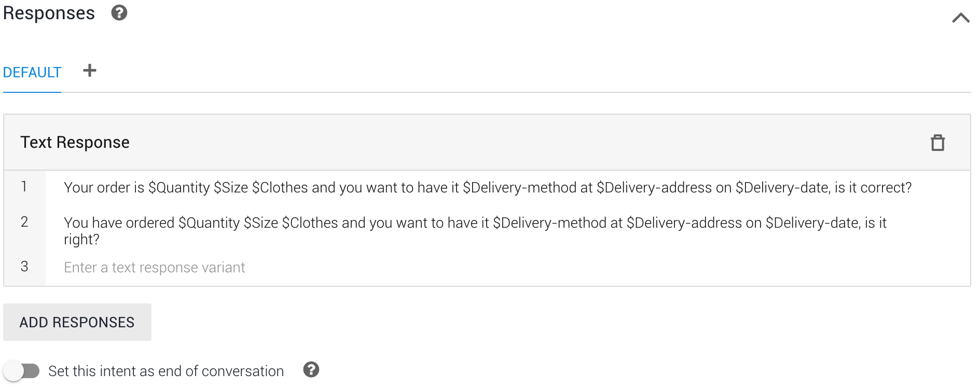Click the ADD RESPONSES button
Screen dimensions: 980x388
[x=77, y=322]
